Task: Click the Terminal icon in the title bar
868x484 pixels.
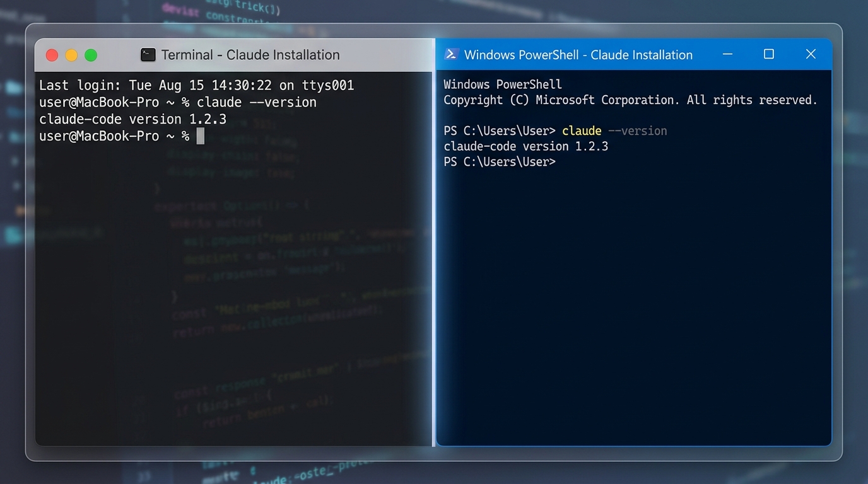Action: (x=148, y=55)
